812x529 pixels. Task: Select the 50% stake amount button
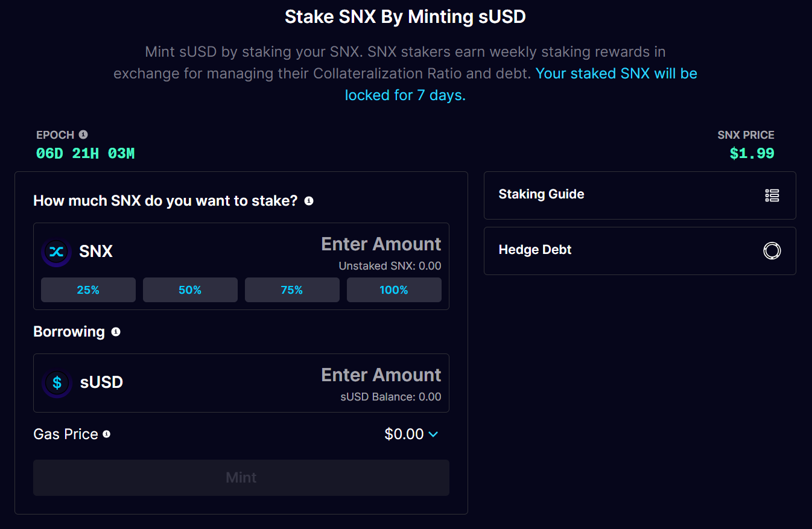tap(190, 290)
